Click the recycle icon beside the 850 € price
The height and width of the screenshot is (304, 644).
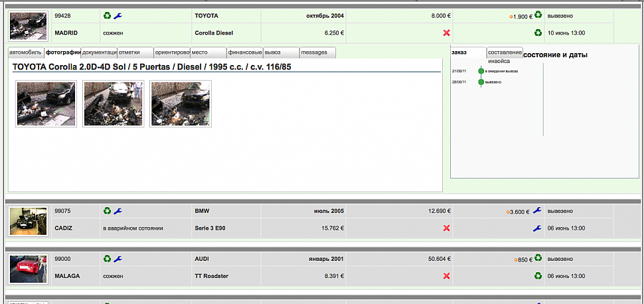[538, 259]
